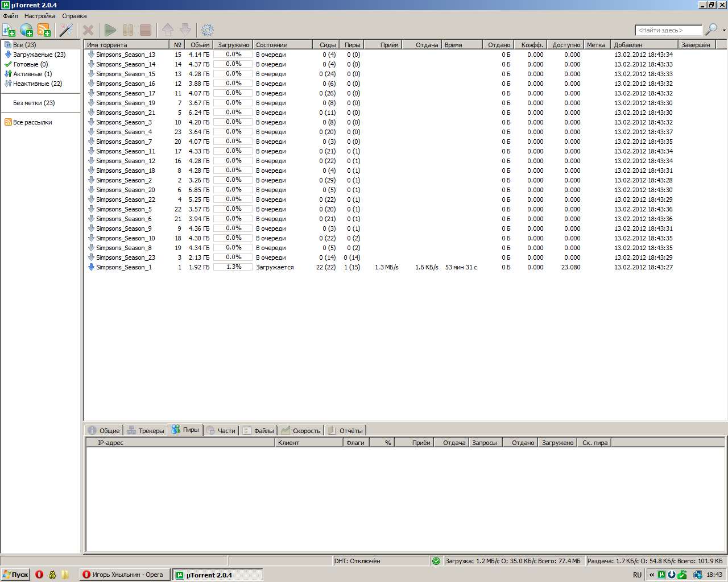Click progress bar of Simpsons_Season_14
The height and width of the screenshot is (582, 728).
point(233,64)
